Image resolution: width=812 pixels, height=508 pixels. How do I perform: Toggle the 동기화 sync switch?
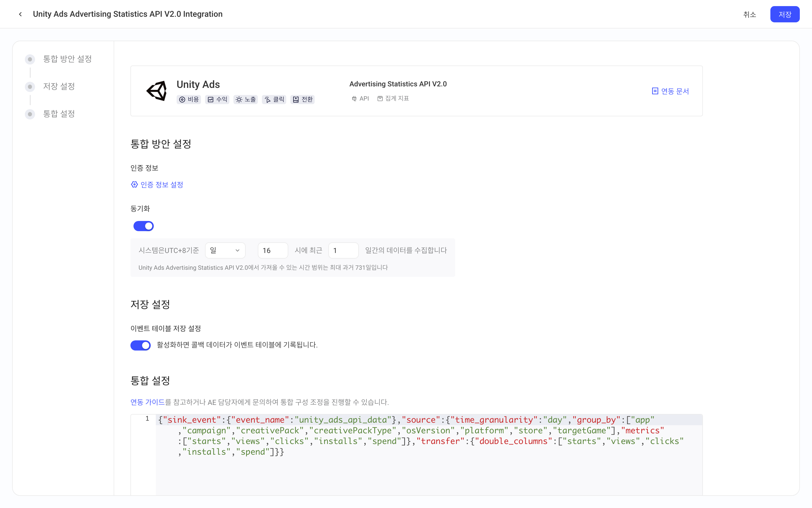tap(144, 226)
